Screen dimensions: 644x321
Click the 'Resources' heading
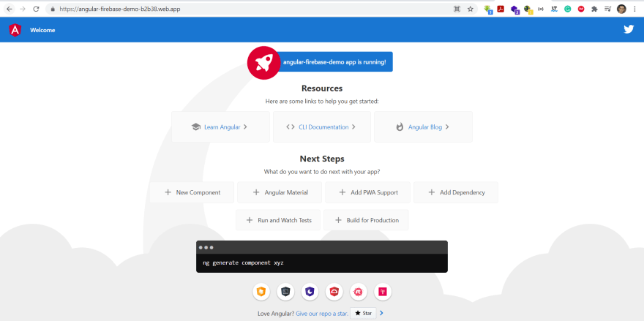click(322, 88)
